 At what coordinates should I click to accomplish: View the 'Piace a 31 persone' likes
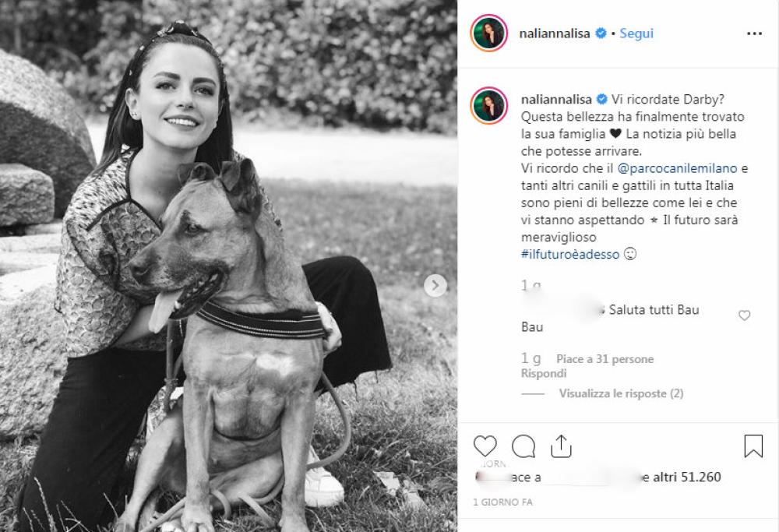[x=605, y=359]
